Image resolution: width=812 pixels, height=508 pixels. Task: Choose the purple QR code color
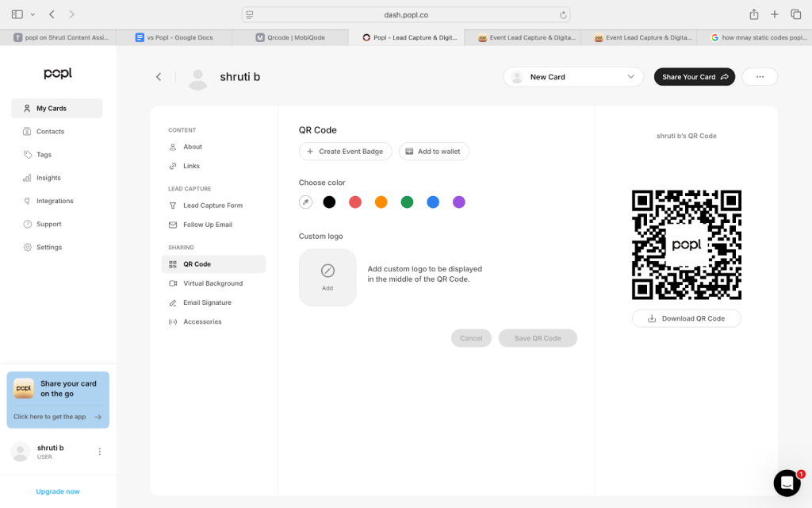458,202
